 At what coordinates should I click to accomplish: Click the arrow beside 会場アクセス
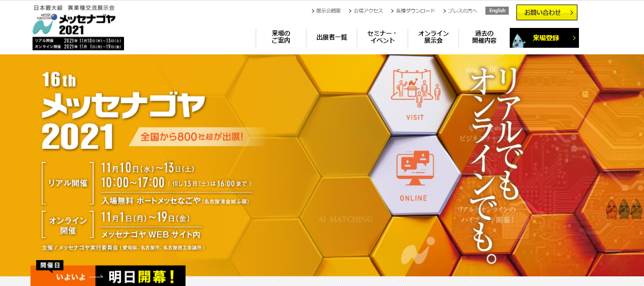pyautogui.click(x=351, y=11)
